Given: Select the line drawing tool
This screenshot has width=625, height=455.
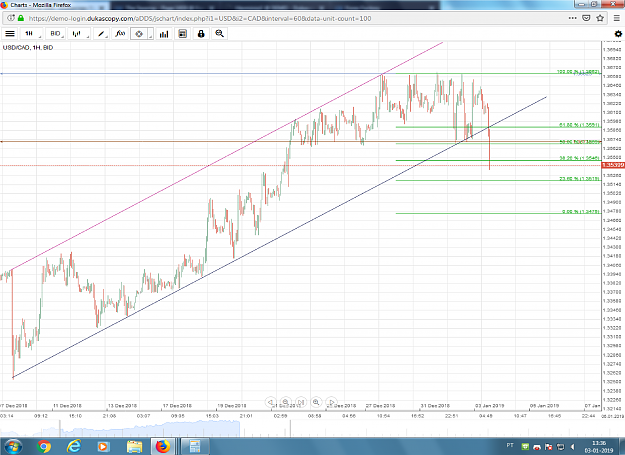Looking at the screenshot, I should (x=101, y=34).
